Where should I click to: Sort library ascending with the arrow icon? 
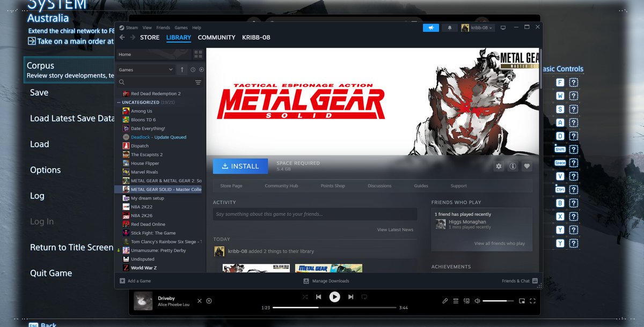(x=182, y=70)
